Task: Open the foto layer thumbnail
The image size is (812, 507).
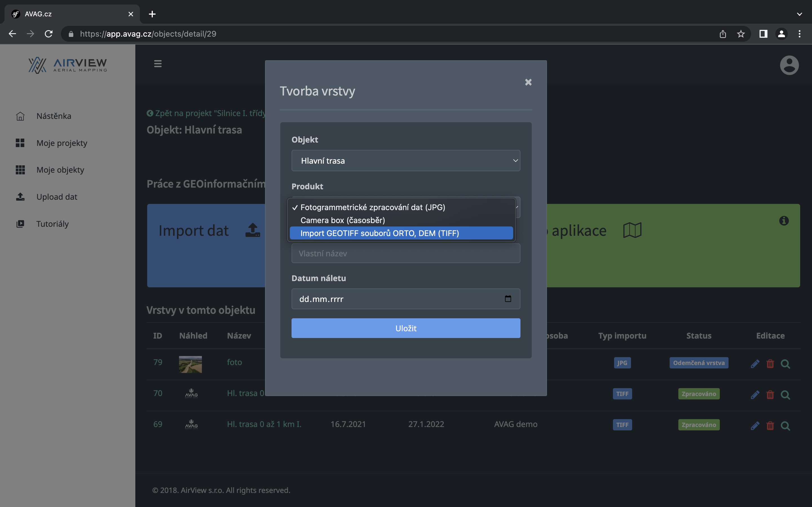Action: (190, 364)
